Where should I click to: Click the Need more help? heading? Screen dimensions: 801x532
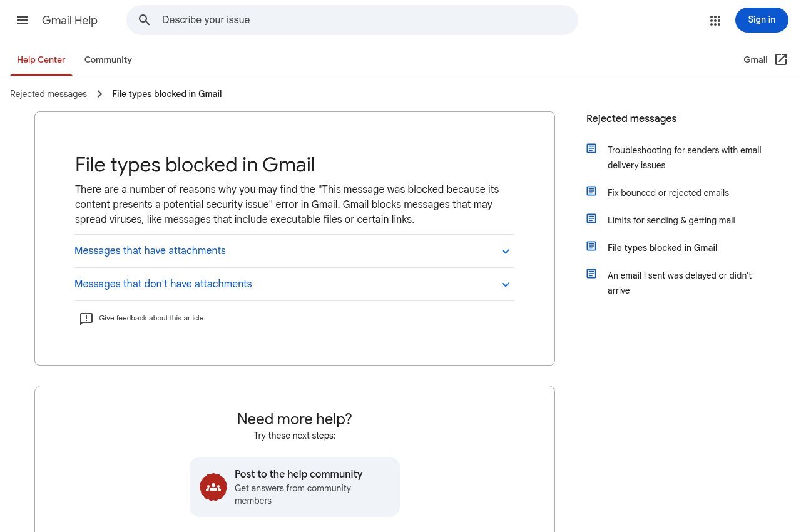pos(295,419)
